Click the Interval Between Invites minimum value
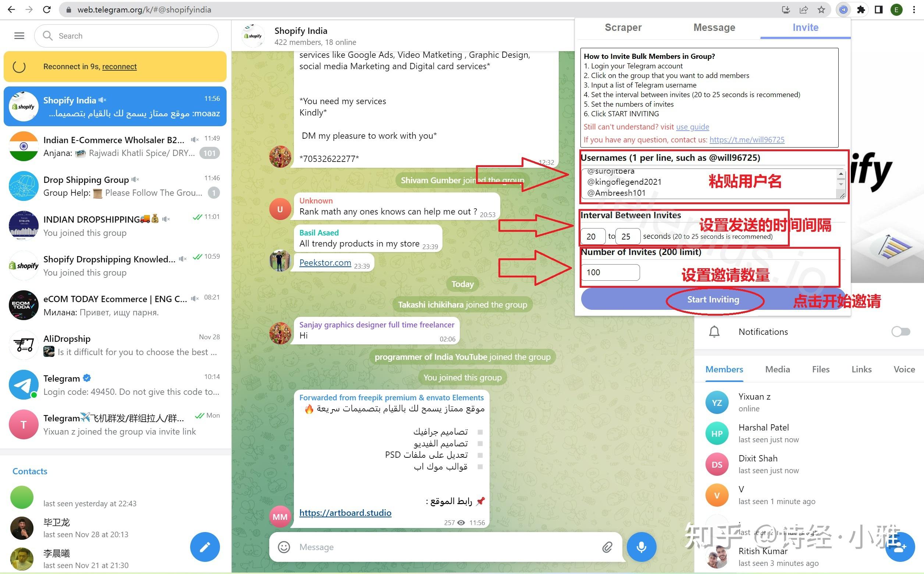The width and height of the screenshot is (924, 574). [x=592, y=235]
